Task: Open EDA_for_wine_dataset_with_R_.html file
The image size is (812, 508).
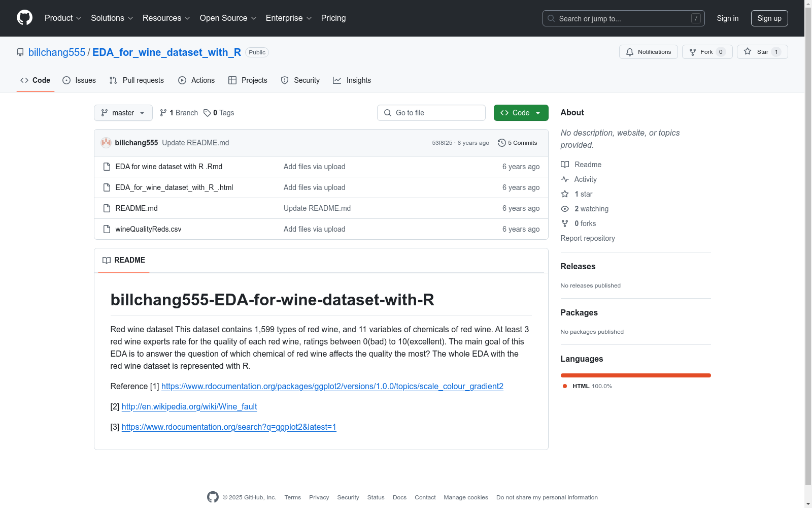Action: pos(174,187)
